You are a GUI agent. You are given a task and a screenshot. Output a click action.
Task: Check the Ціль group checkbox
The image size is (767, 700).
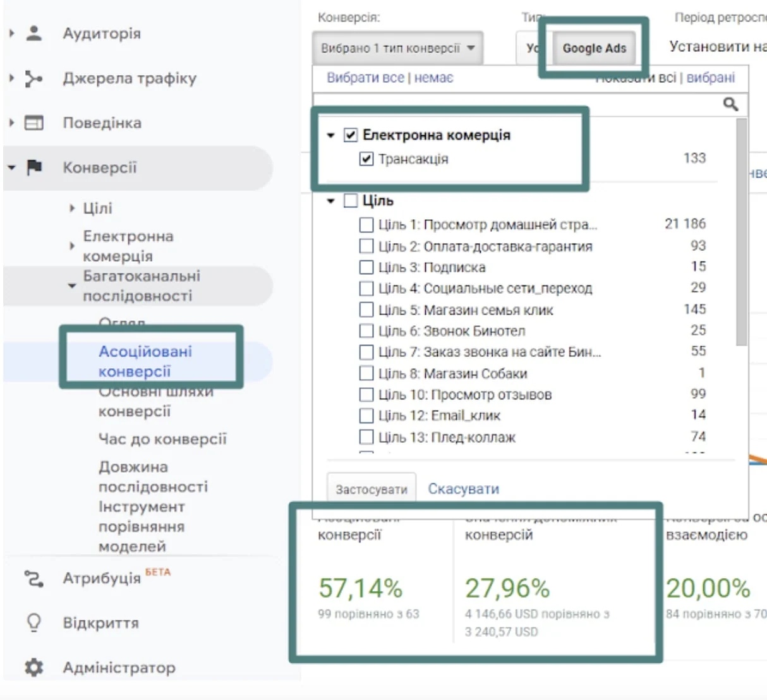pos(351,201)
